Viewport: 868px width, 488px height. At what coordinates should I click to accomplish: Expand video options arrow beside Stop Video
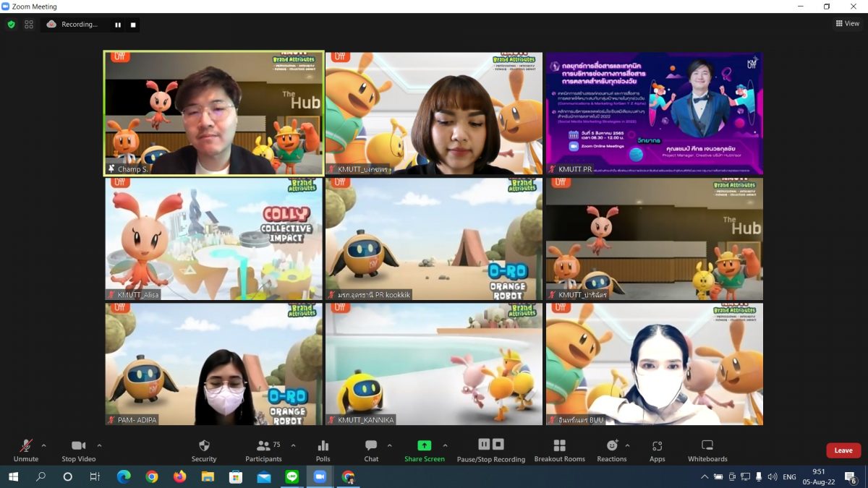pyautogui.click(x=99, y=445)
